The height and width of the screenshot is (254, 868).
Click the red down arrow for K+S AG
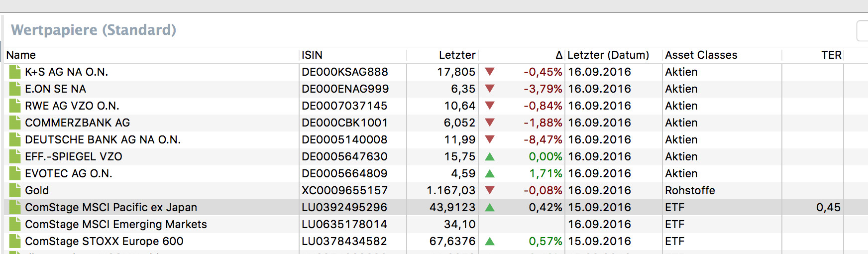[x=490, y=72]
